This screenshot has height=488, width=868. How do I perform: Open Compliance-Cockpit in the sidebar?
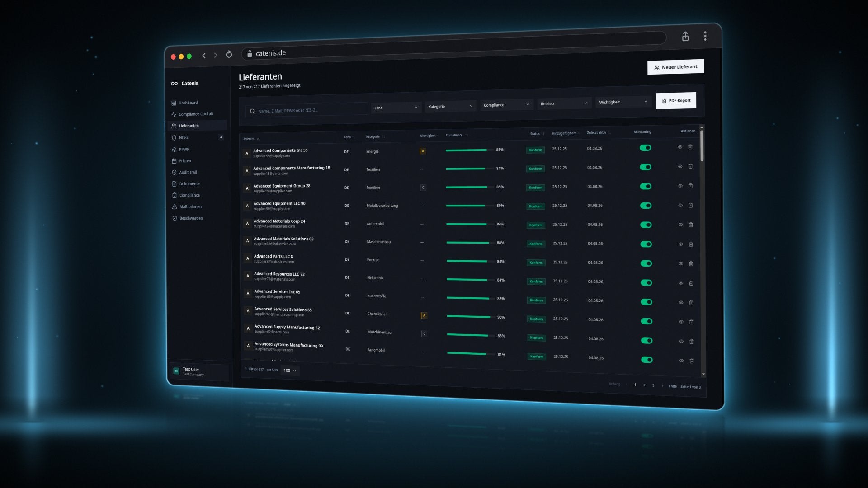click(196, 114)
